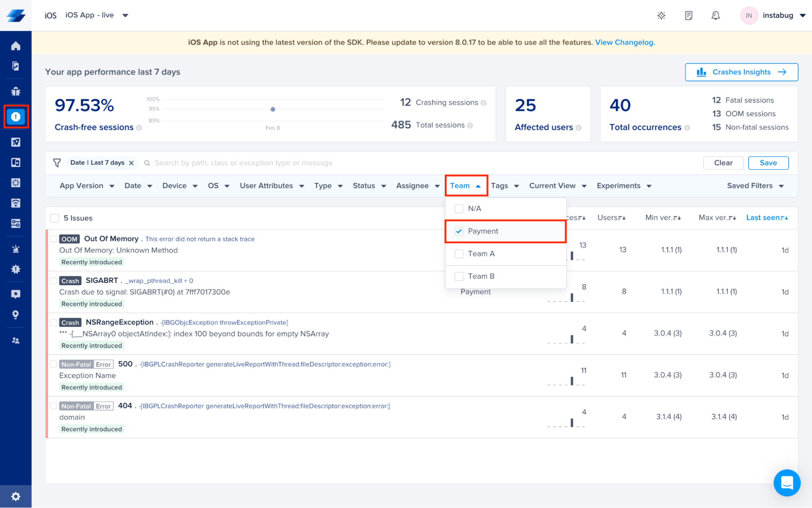Open the Saved Filters dropdown
This screenshot has width=812, height=508.
pos(755,186)
